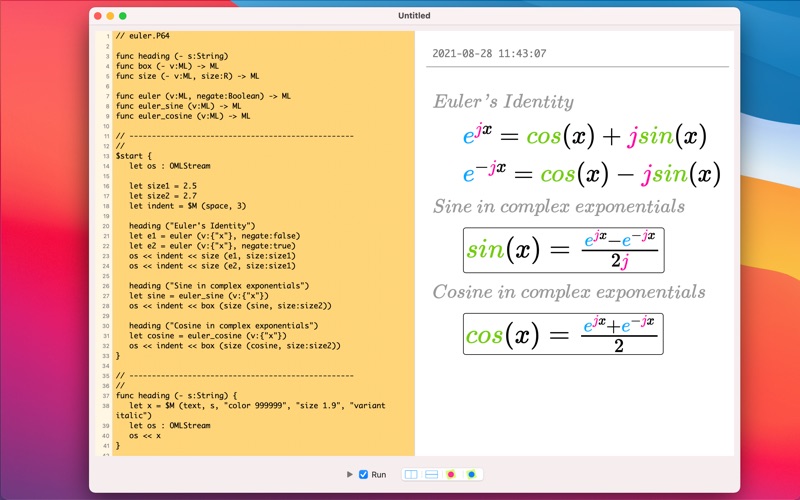
Task: Click line 'func euler (v:ML, negate:Boolean) -> ML'
Action: [x=203, y=96]
